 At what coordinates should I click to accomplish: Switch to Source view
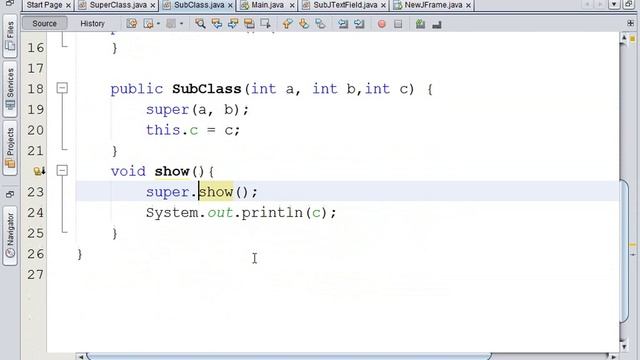point(44,24)
